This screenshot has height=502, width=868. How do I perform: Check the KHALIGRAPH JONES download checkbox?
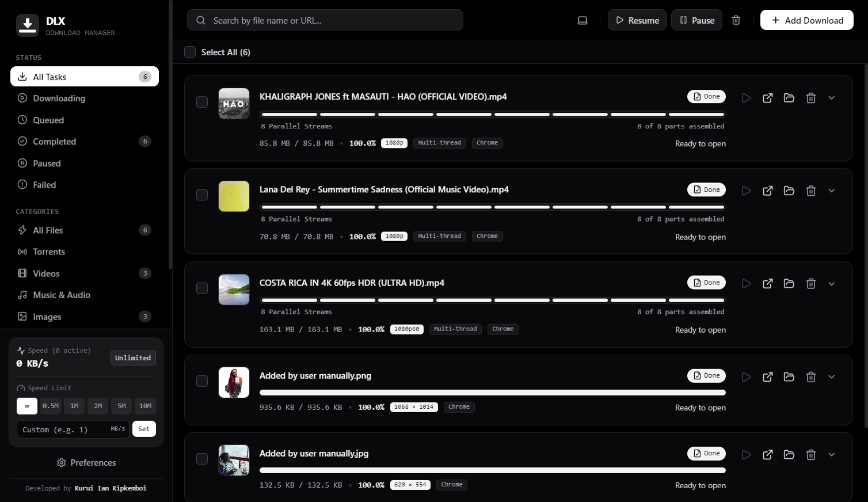point(202,102)
